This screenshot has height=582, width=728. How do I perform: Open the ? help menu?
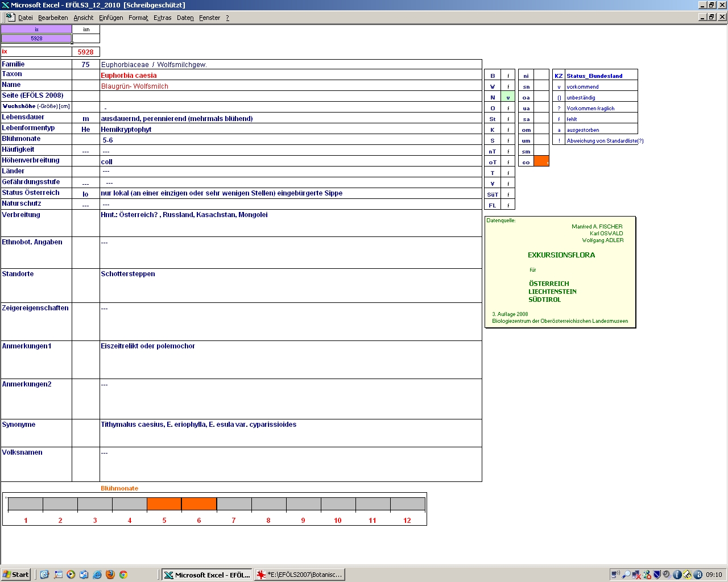pyautogui.click(x=227, y=18)
